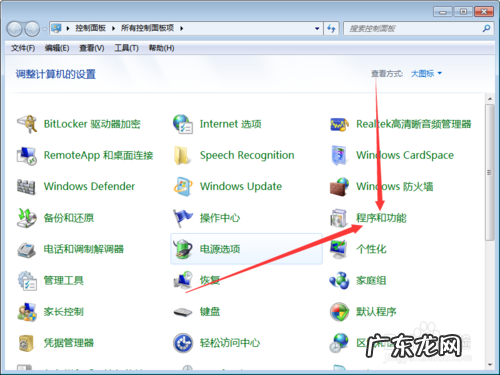Open the 家长控制 icon
The image size is (500, 375).
(27, 312)
